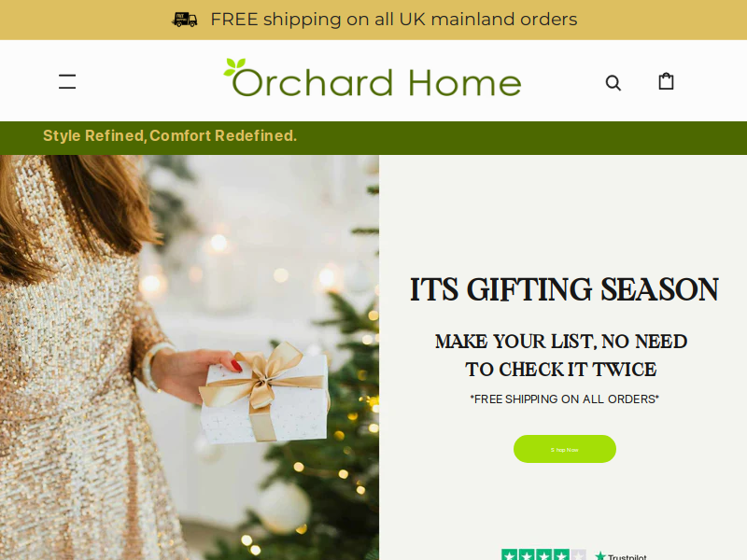The height and width of the screenshot is (560, 747).
Task: Click the grey unfilled fifth Trustpilot star
Action: click(578, 555)
